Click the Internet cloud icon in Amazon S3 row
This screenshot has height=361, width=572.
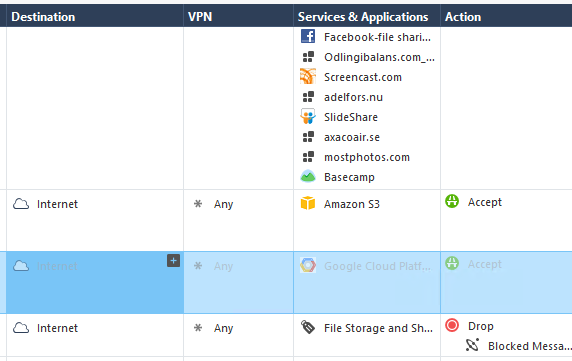pos(21,204)
